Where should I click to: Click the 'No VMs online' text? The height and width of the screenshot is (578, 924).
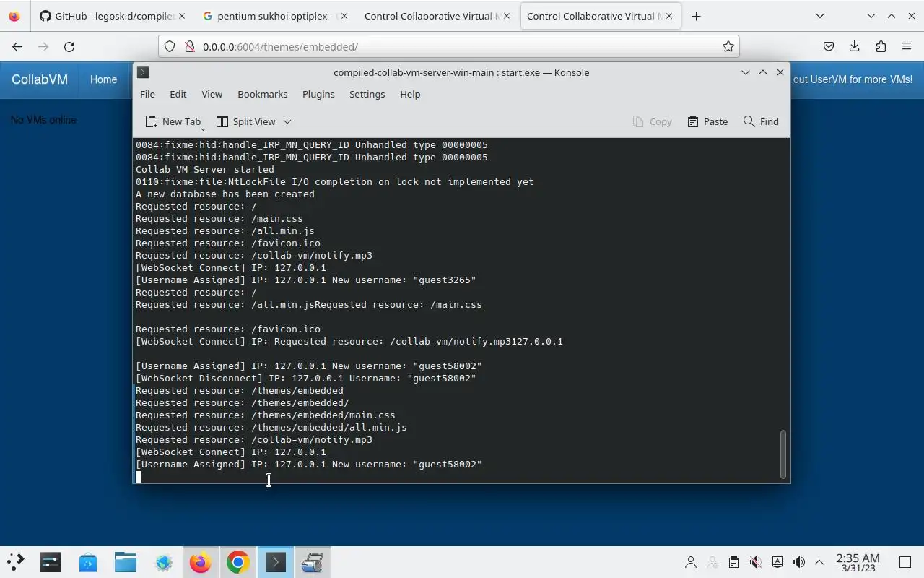point(43,120)
